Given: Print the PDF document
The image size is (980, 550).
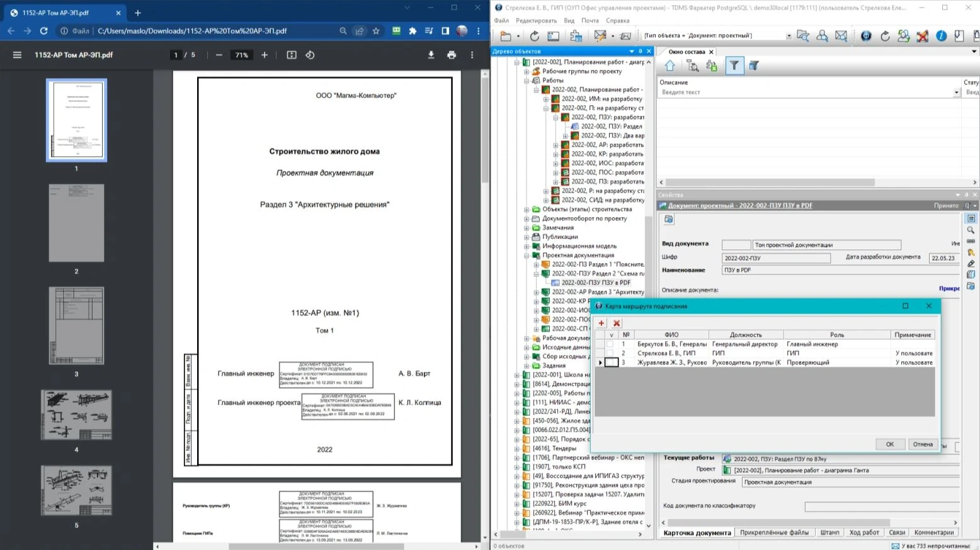Looking at the screenshot, I should pos(452,55).
